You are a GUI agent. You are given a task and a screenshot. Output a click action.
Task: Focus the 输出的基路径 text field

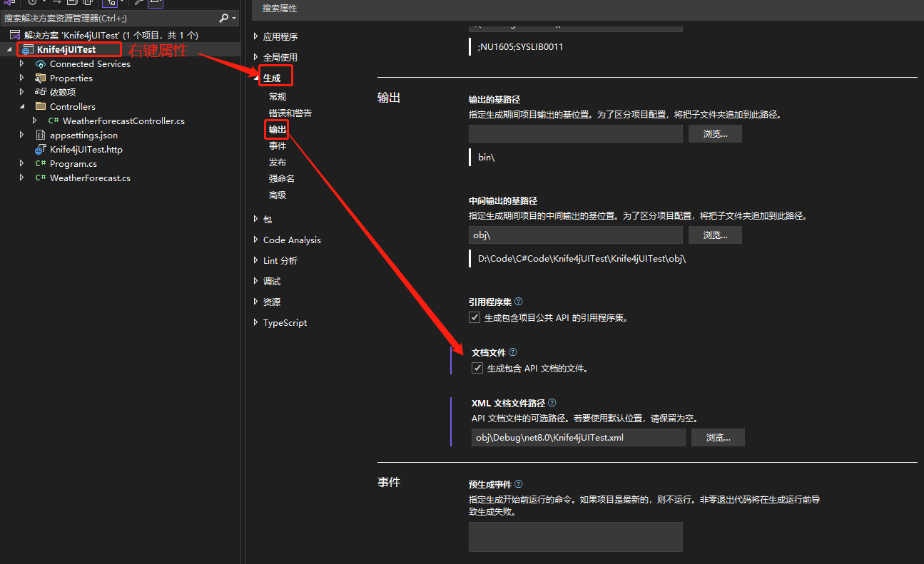pos(576,134)
